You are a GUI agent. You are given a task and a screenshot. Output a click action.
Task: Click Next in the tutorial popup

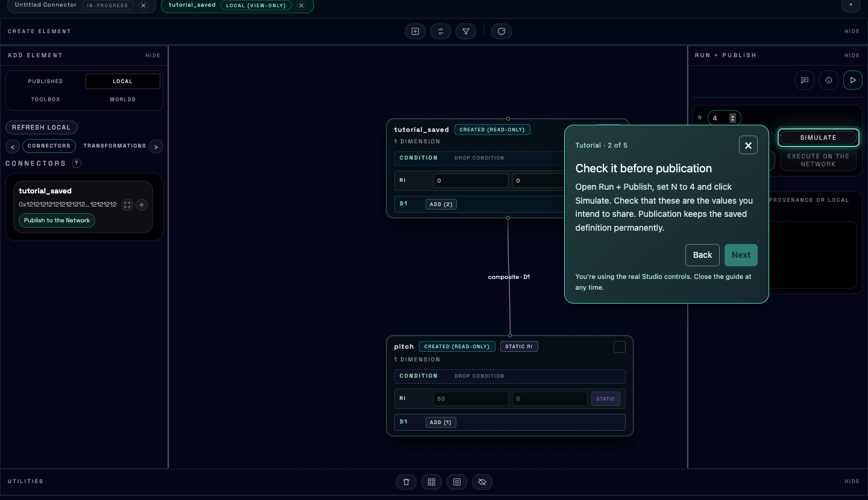[x=741, y=255]
